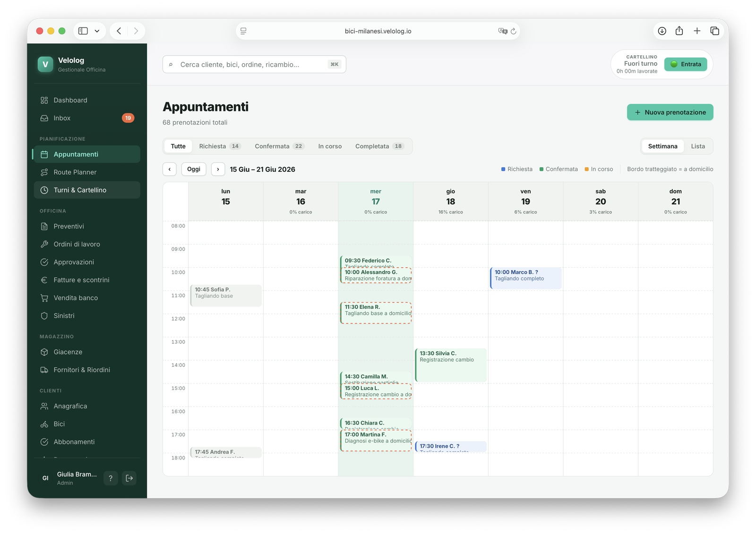This screenshot has height=534, width=756.
Task: Click the Velog logo
Action: coord(45,65)
